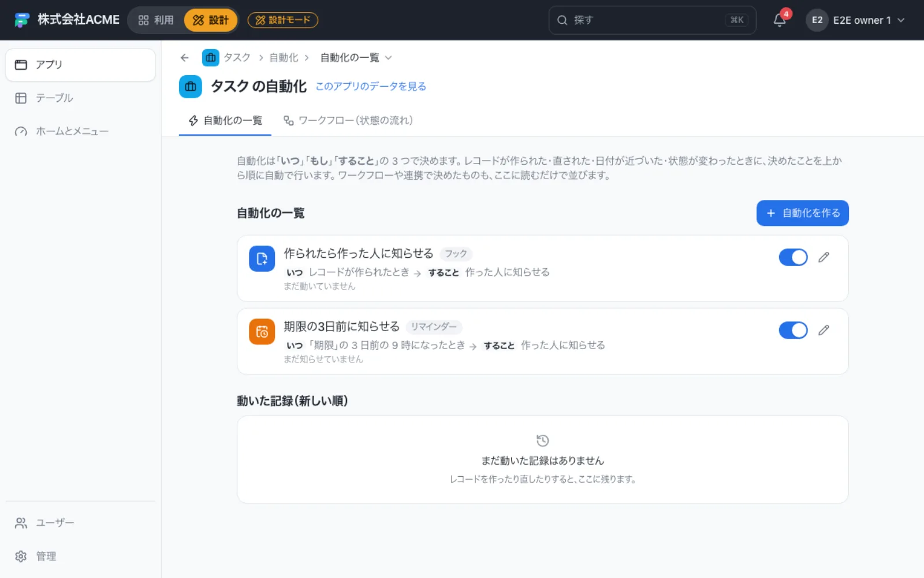Select the 設計 mode button

pos(211,20)
